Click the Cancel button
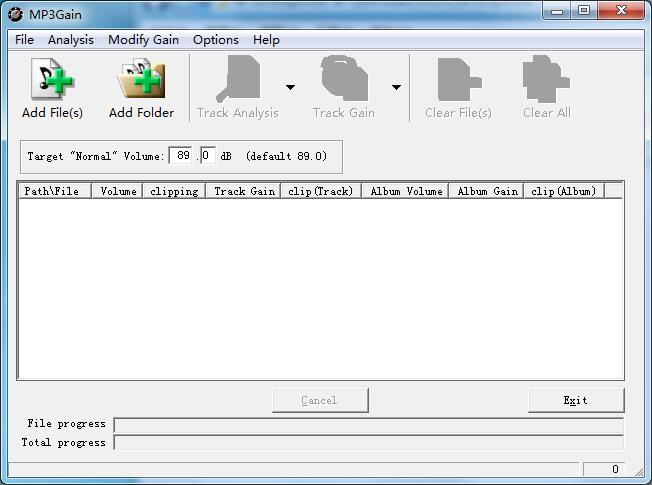652x485 pixels. click(x=320, y=400)
